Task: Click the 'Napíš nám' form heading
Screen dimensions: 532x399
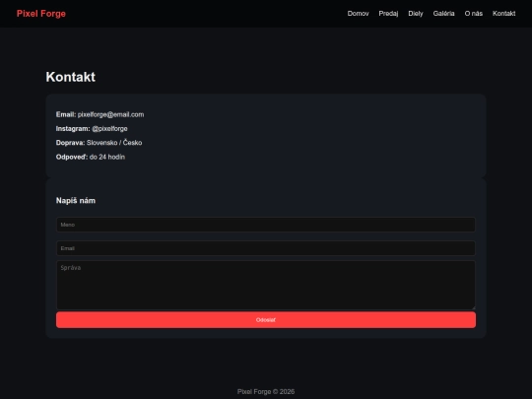Action: point(76,201)
